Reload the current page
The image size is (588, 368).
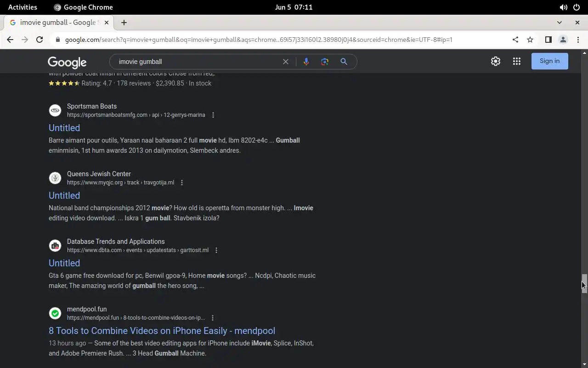coord(40,40)
